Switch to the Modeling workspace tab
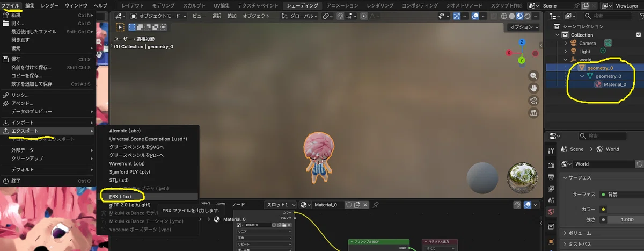The height and width of the screenshot is (251, 644). 162,5
